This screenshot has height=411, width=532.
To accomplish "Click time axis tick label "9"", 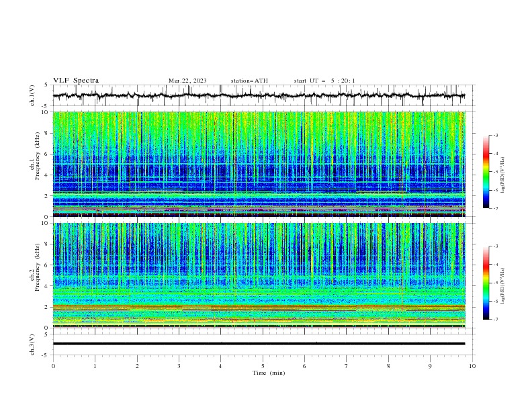I will point(430,366).
